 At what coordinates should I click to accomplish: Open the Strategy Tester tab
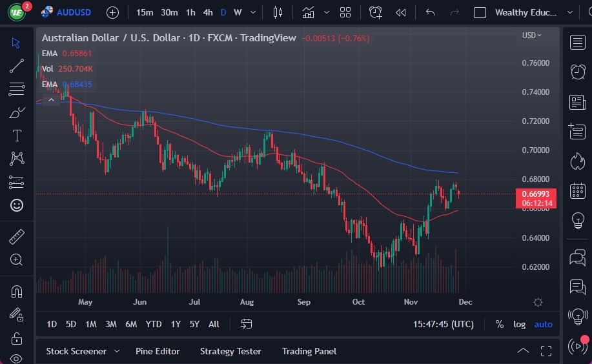pyautogui.click(x=230, y=351)
